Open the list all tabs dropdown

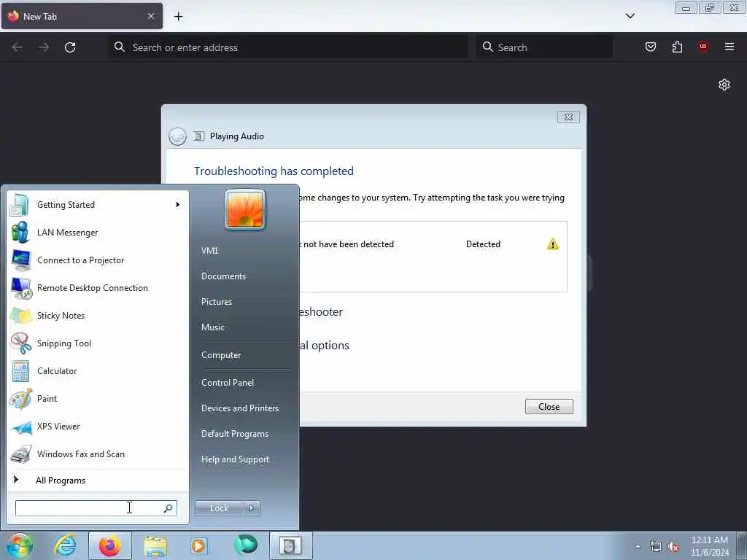630,16
